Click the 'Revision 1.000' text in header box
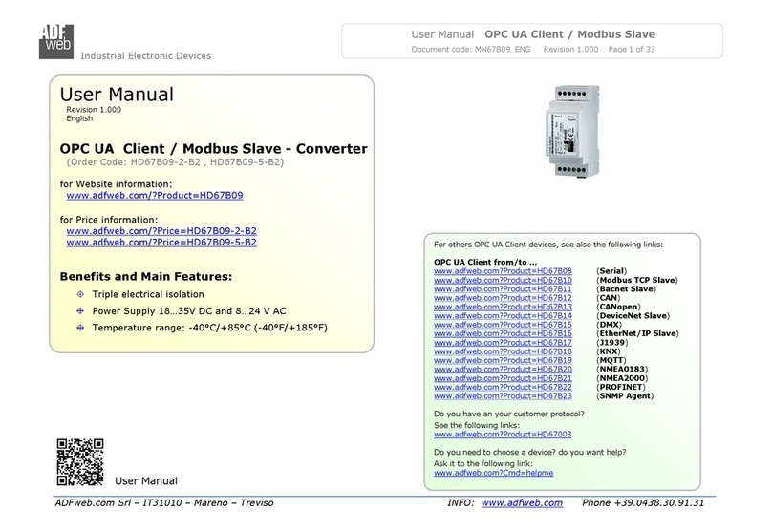Screen dimensions: 772x532 point(570,50)
